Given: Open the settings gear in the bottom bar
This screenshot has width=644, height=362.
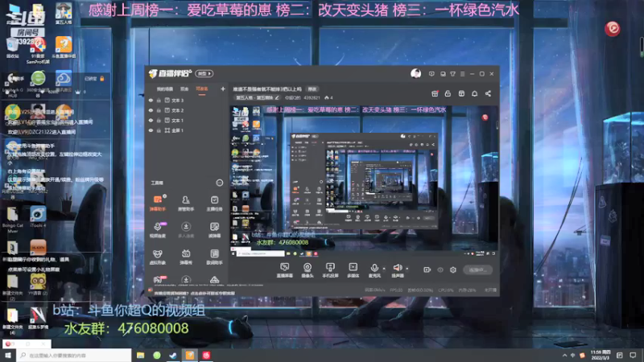Looking at the screenshot, I should click(x=453, y=269).
